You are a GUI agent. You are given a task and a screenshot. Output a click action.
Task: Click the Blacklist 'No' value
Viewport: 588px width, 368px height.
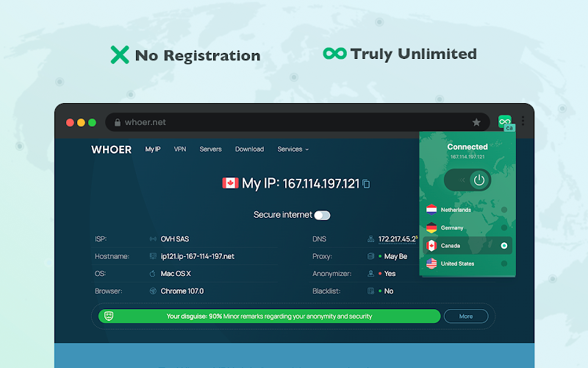coord(389,291)
